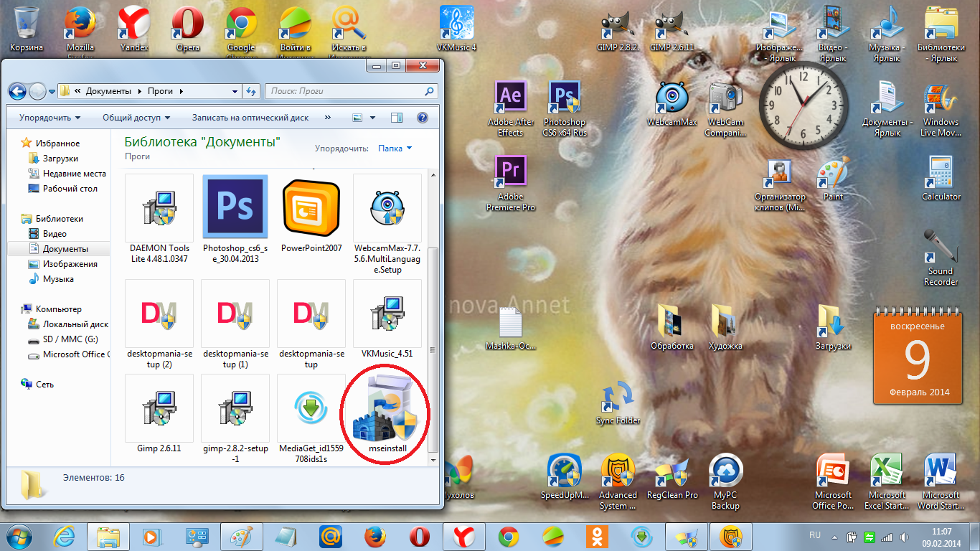Click Adobe After Effects desktop shortcut
This screenshot has height=551, width=980.
tap(511, 108)
